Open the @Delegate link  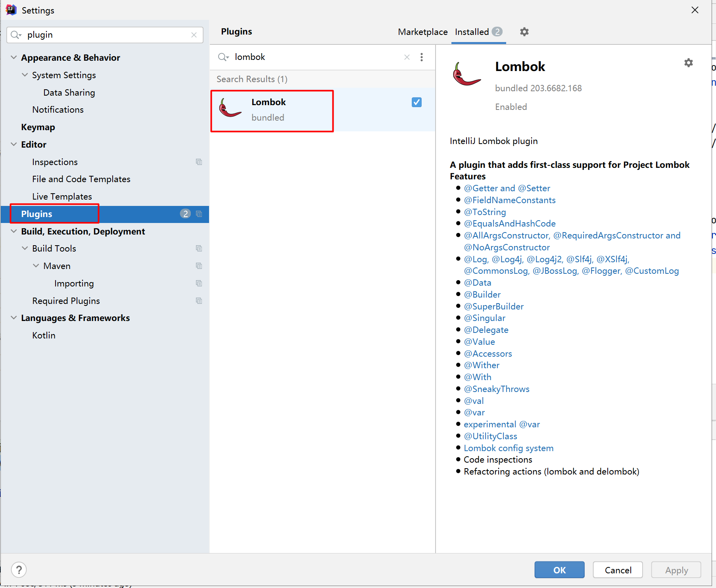coord(486,330)
